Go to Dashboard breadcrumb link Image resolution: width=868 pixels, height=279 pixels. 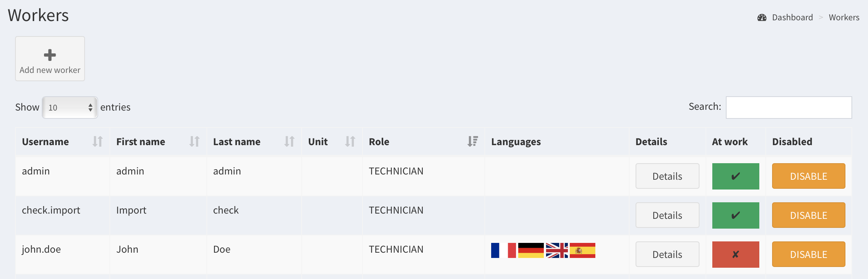point(792,18)
